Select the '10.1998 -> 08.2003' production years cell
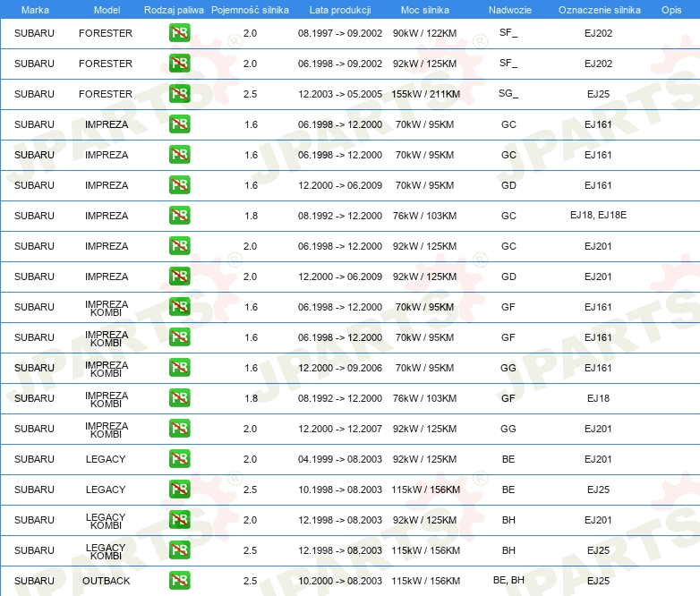This screenshot has height=596, width=700. tap(340, 490)
